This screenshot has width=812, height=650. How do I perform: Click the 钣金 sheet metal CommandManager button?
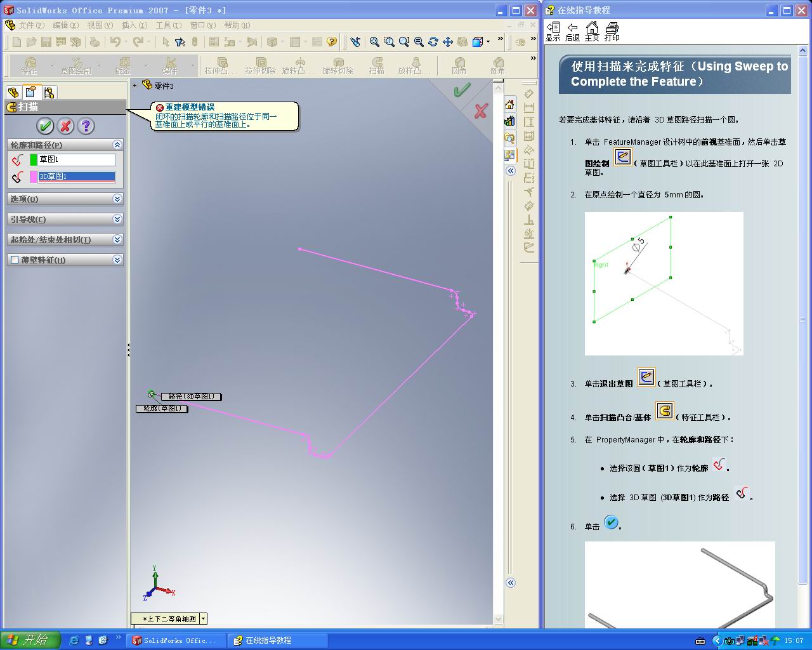tap(123, 65)
